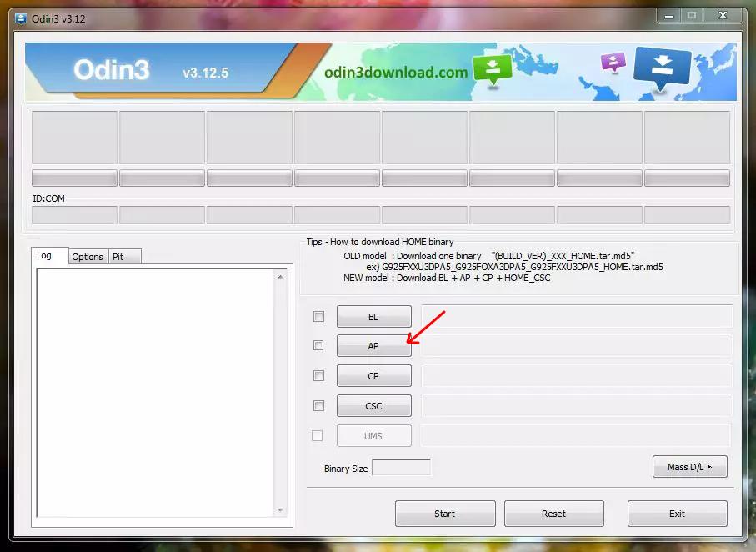Click the disabled UMS button
The height and width of the screenshot is (552, 756).
374,436
